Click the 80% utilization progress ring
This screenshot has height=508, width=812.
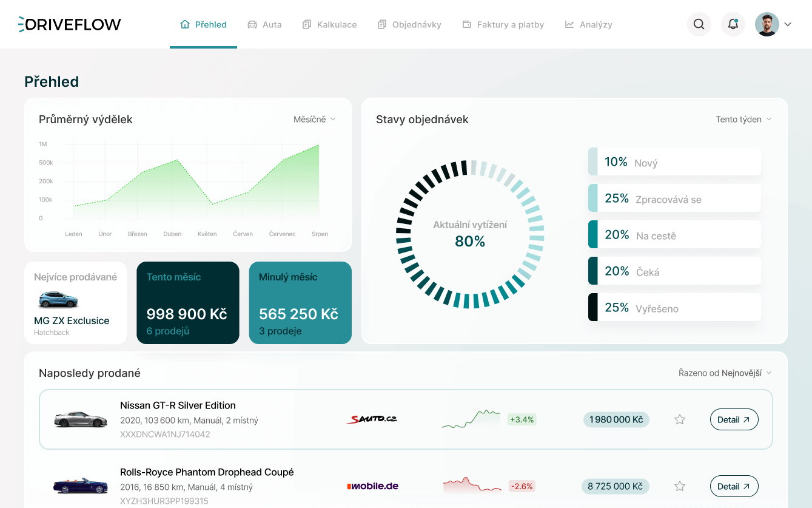click(469, 237)
